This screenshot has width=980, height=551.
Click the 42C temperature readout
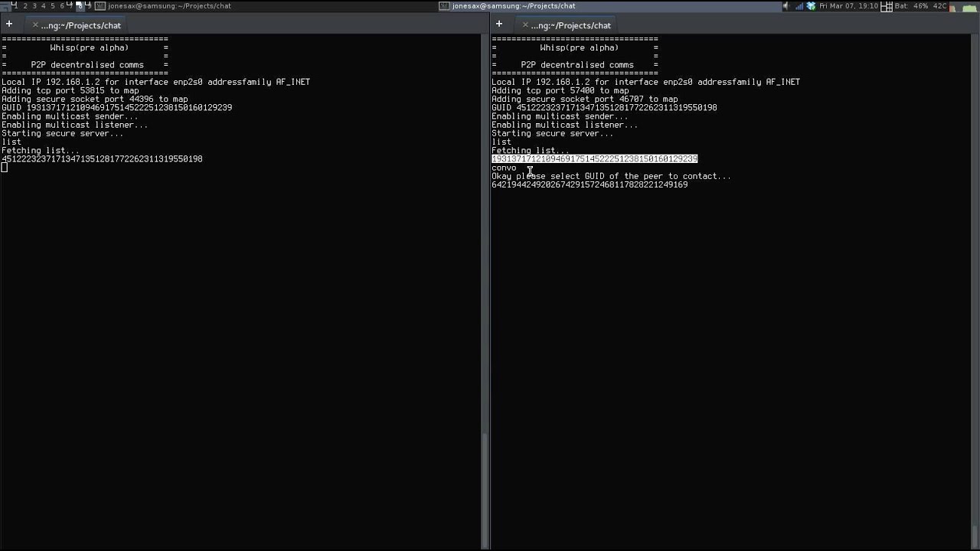pos(940,6)
